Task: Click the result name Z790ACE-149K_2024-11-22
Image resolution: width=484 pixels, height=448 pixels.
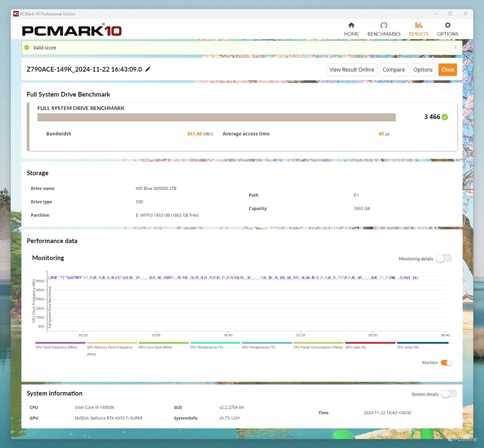Action: tap(84, 69)
